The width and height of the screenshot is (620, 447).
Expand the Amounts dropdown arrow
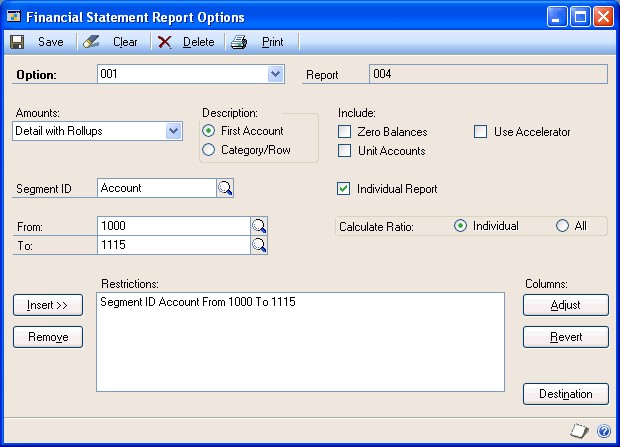coord(173,131)
